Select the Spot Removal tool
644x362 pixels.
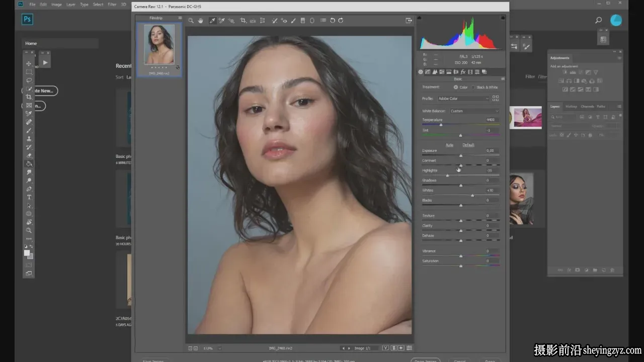tap(275, 21)
